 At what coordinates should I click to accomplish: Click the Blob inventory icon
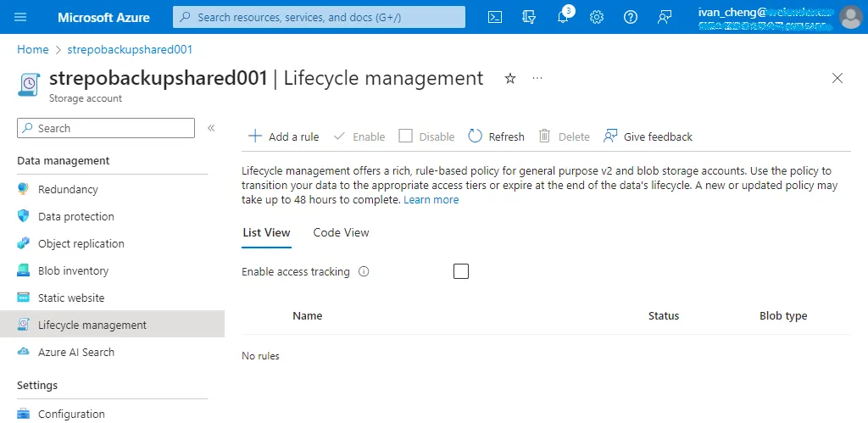tap(23, 270)
